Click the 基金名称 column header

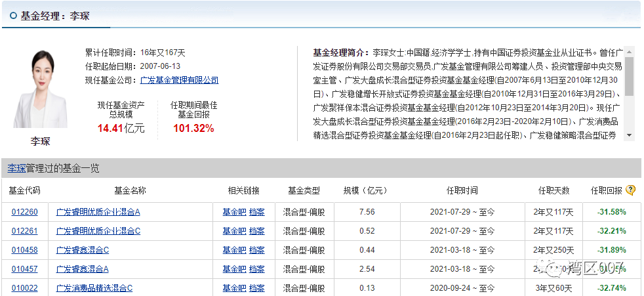pos(131,190)
